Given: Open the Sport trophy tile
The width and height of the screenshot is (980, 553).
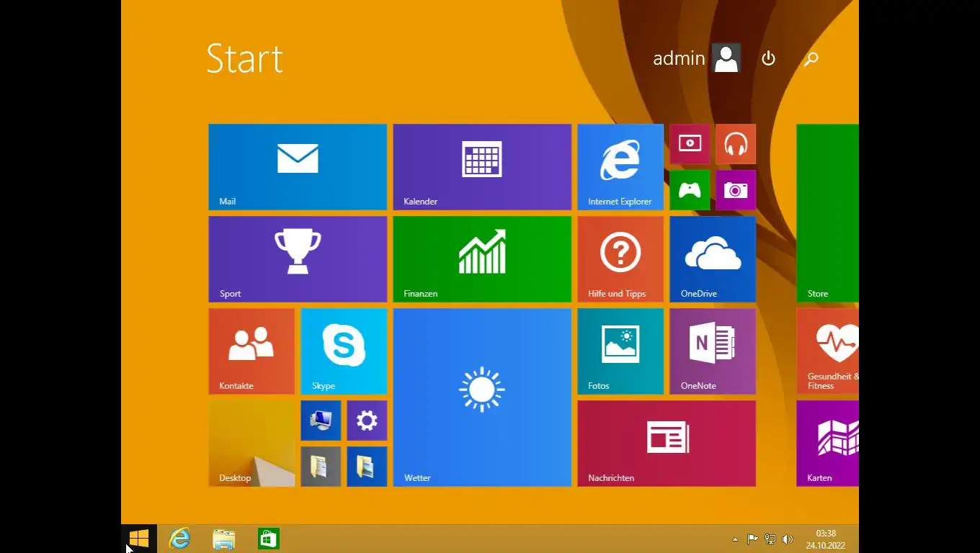Looking at the screenshot, I should pyautogui.click(x=298, y=259).
